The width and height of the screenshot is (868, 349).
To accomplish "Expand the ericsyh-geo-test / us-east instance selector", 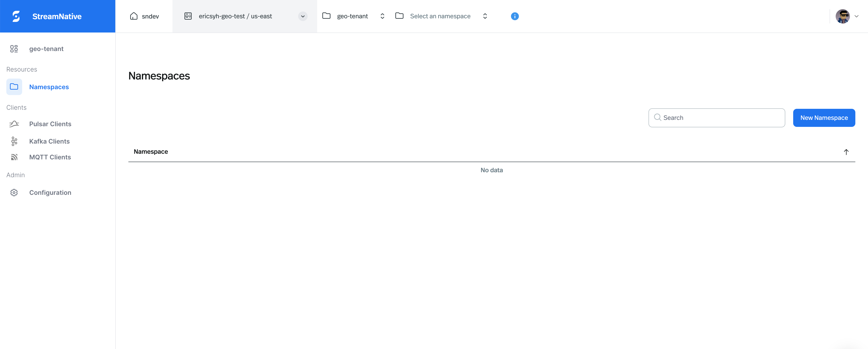I will [302, 16].
